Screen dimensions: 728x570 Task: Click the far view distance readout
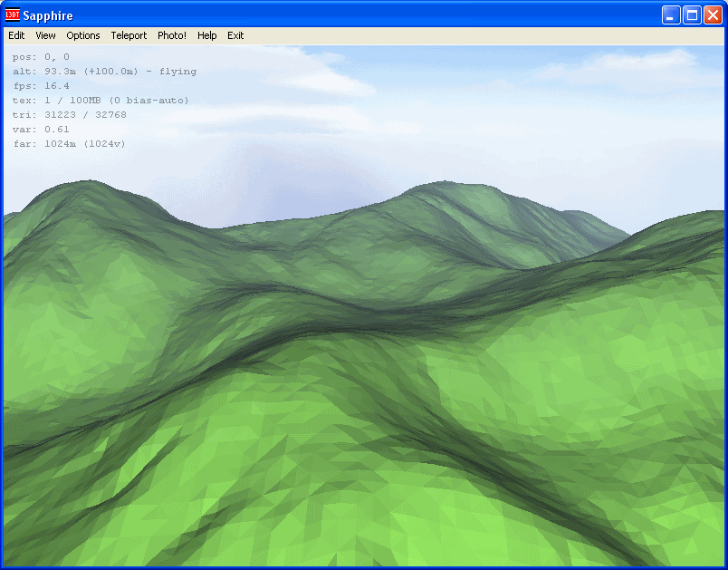(x=69, y=144)
